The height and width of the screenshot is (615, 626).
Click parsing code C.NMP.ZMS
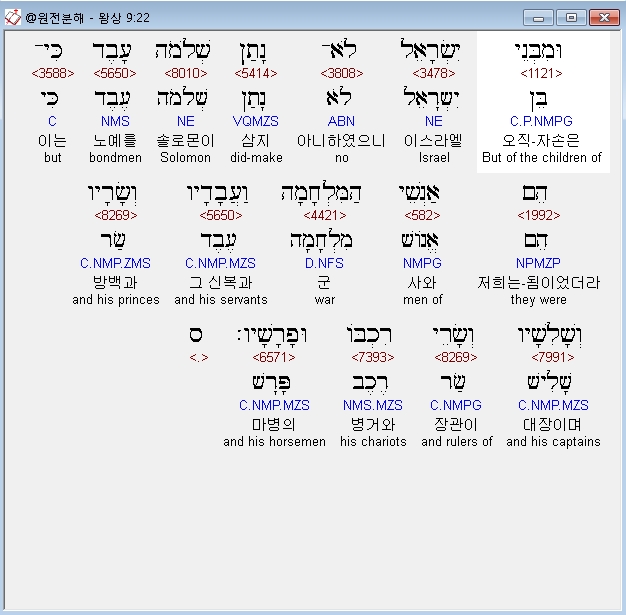click(115, 264)
